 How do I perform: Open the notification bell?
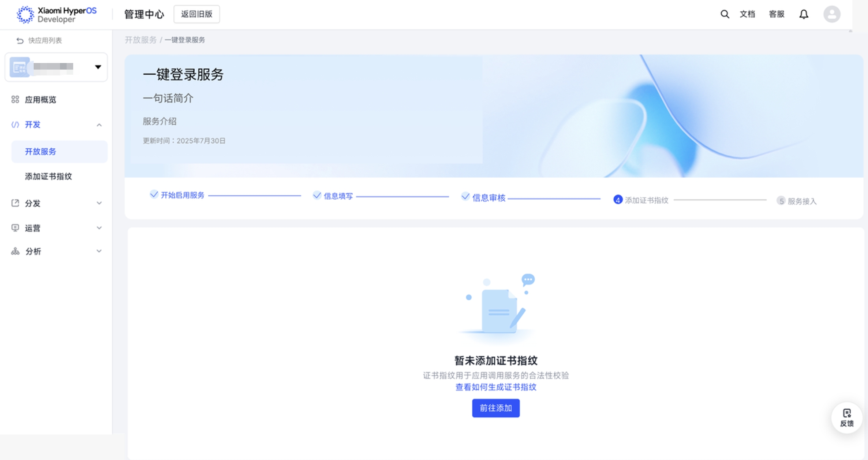point(804,14)
